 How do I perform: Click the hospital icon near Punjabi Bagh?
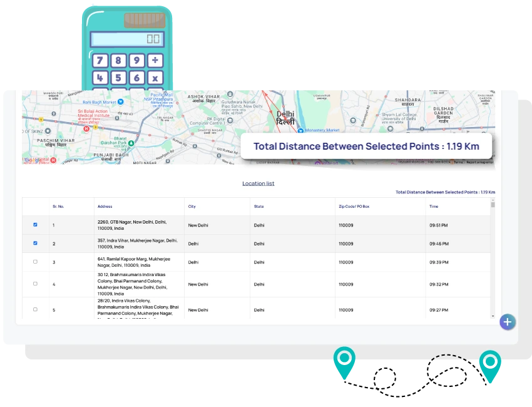click(x=53, y=160)
